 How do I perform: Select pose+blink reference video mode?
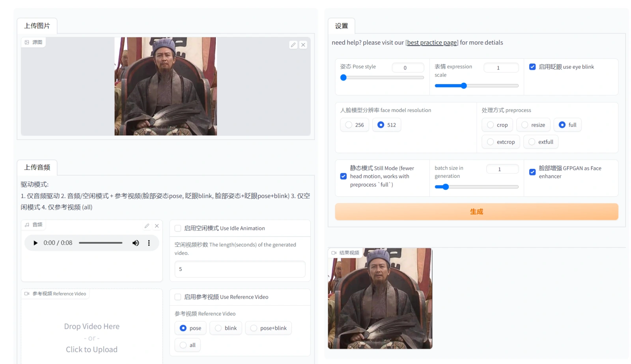click(269, 328)
